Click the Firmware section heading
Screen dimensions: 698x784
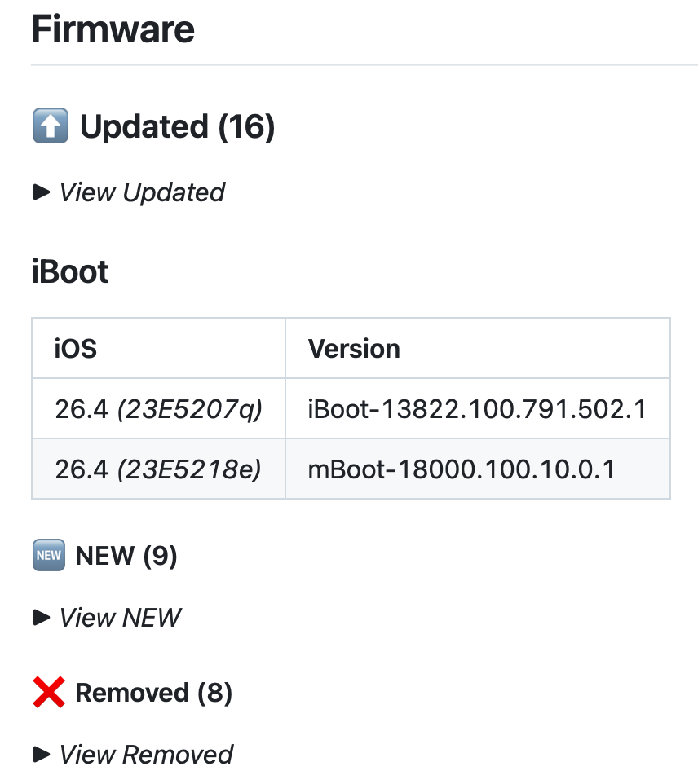pos(113,30)
